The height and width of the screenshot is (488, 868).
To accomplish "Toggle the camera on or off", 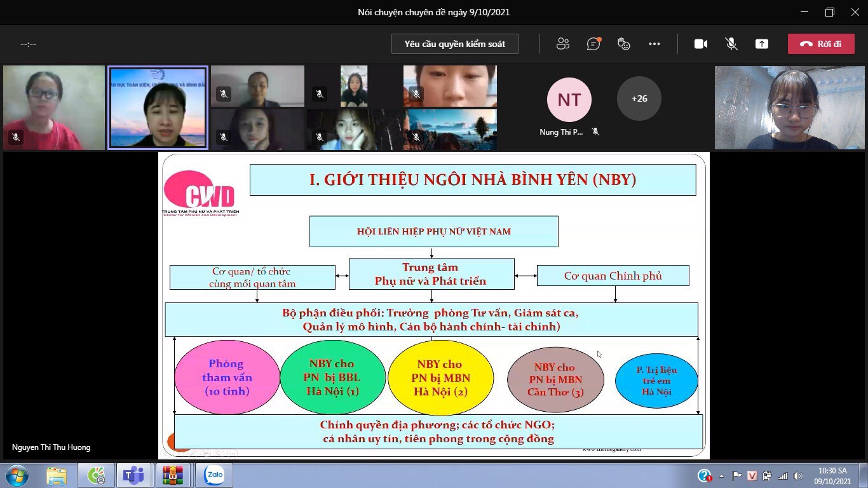I will tap(700, 44).
